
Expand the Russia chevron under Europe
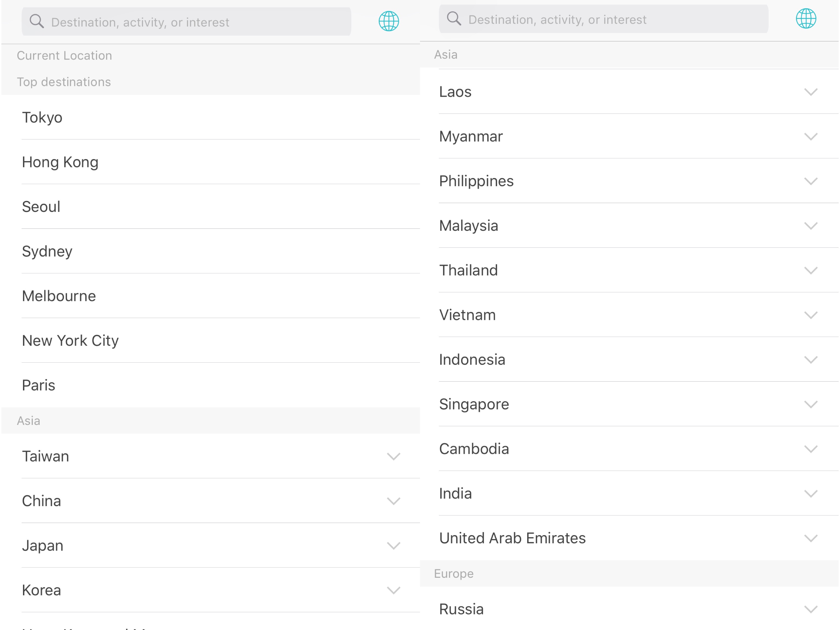[810, 609]
